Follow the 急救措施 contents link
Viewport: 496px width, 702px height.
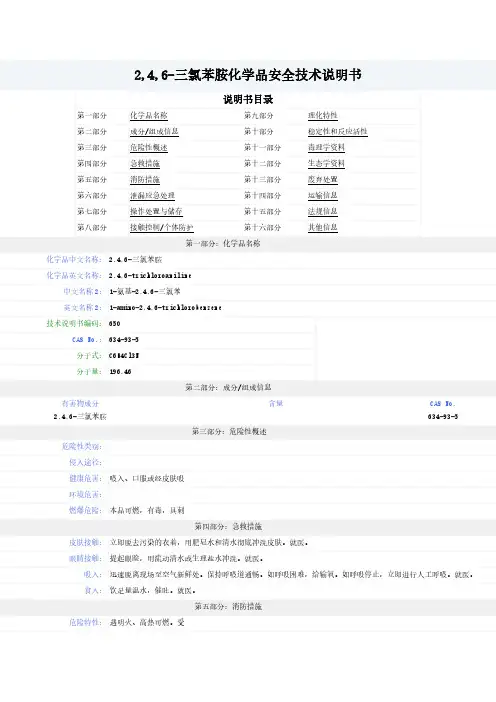[145, 164]
